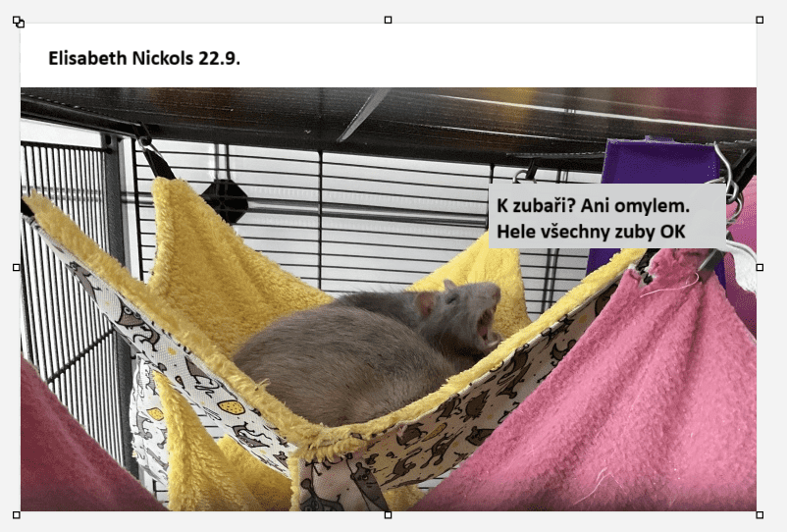This screenshot has height=532, width=787.
Task: Click the right-middle resize handle
Action: [760, 267]
